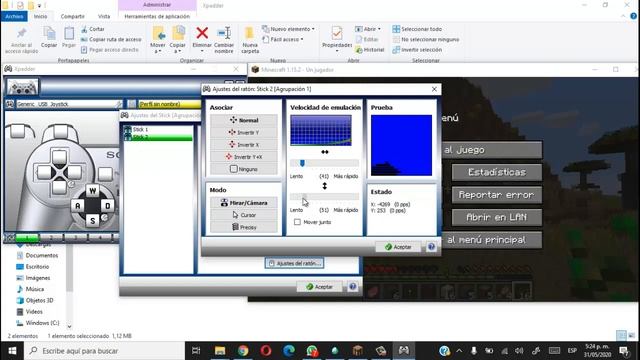Open the Herramientas de aplicación tab
The height and width of the screenshot is (360, 640).
[157, 16]
